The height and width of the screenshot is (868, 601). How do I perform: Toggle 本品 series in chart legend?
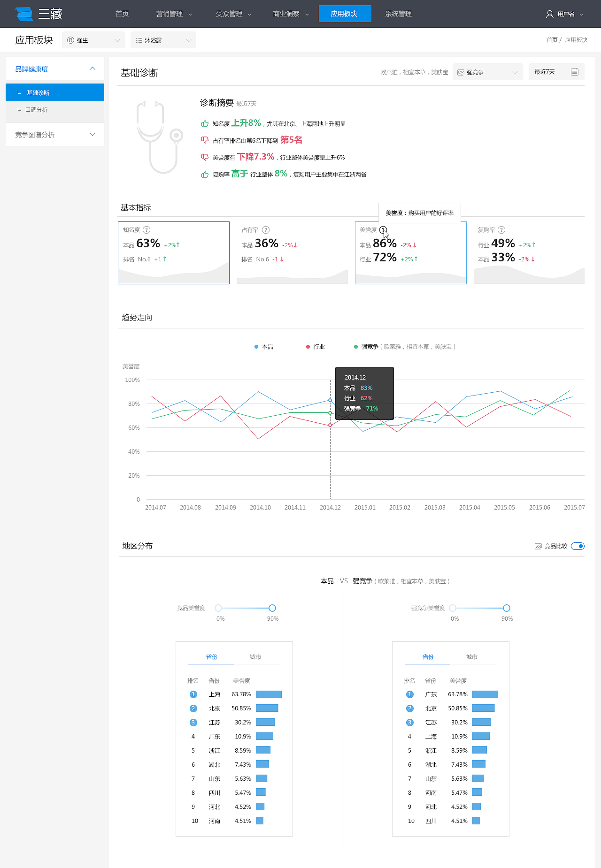[x=264, y=347]
